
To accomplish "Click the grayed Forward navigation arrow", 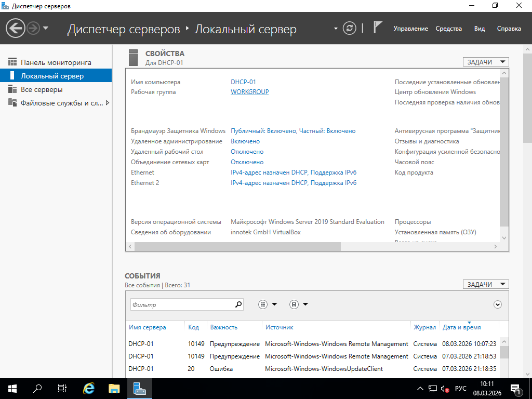I will pyautogui.click(x=33, y=28).
